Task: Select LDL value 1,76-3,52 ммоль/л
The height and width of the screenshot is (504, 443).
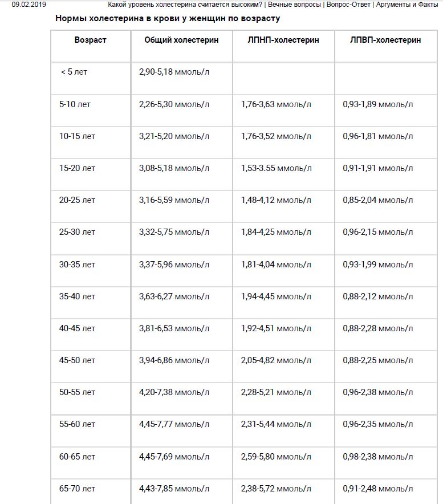Action: (276, 137)
